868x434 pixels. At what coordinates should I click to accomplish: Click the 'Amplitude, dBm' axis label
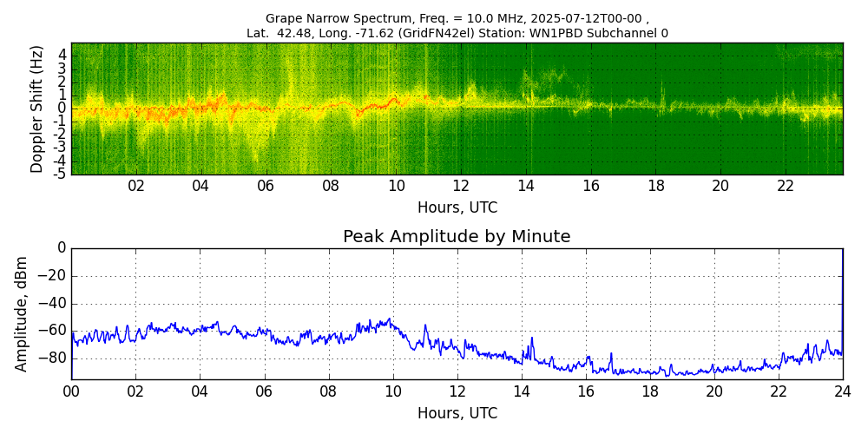[23, 313]
